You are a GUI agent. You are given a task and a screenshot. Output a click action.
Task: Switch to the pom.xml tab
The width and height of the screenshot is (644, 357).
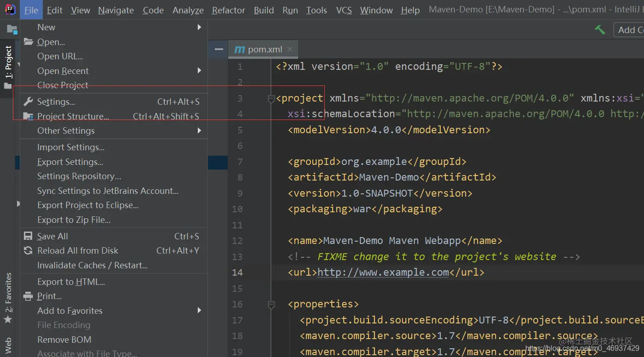tap(263, 49)
